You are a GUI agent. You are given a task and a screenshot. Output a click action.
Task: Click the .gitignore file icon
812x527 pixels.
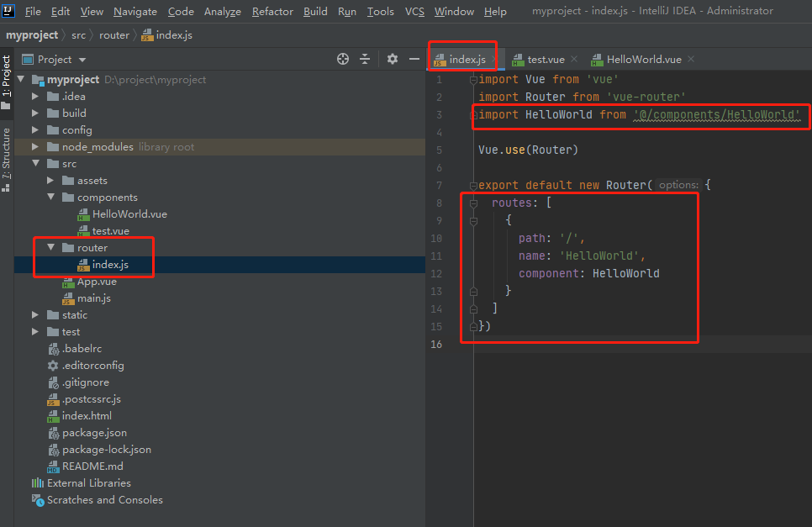(x=53, y=382)
